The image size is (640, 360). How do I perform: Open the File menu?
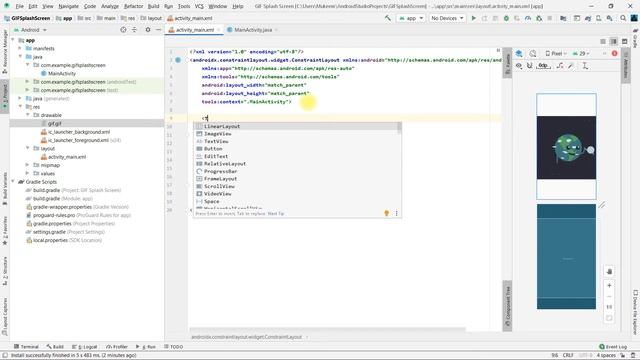tap(20, 6)
